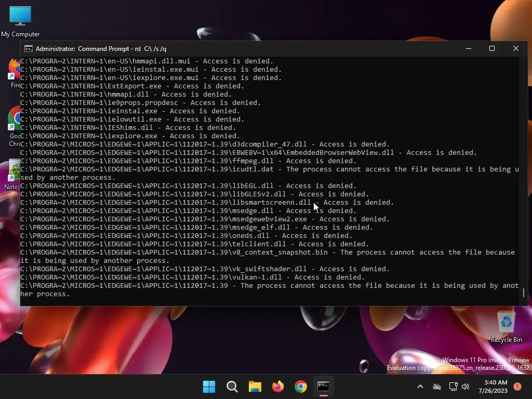Click the v8_context_snapshot.bin line
Image resolution: width=532 pixels, height=399 pixels.
[268, 256]
